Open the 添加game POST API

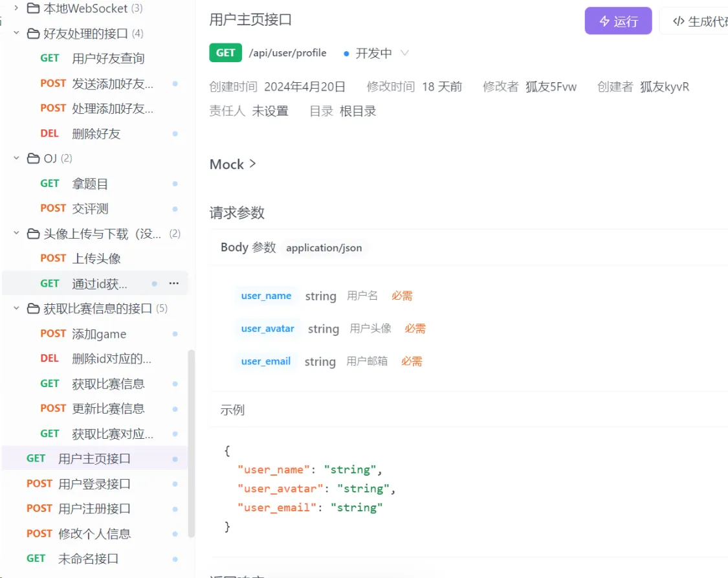click(x=95, y=334)
